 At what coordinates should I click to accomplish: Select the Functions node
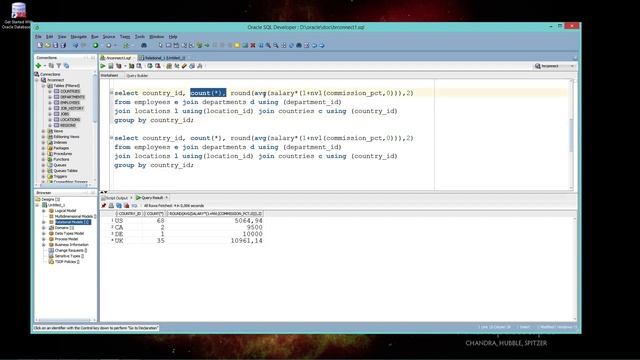61,160
